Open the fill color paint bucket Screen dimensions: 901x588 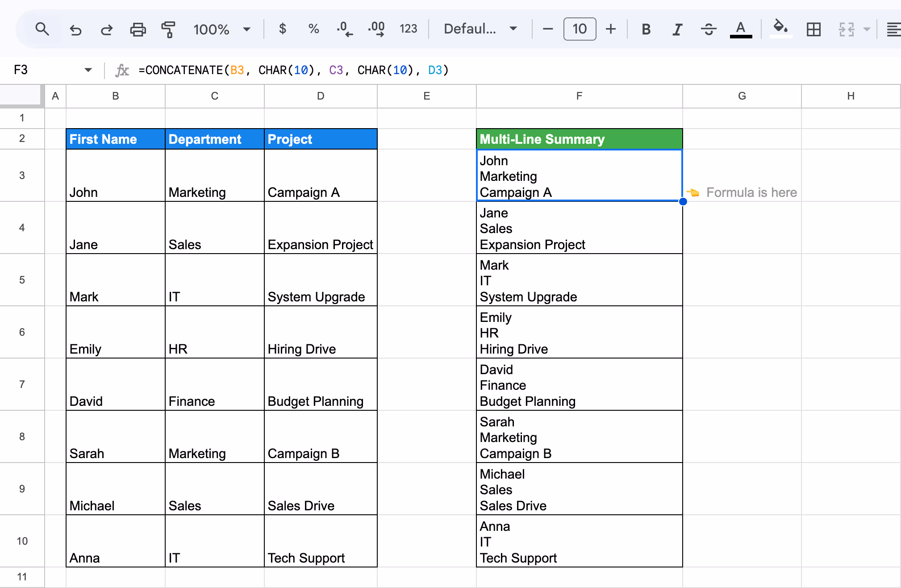click(x=780, y=29)
